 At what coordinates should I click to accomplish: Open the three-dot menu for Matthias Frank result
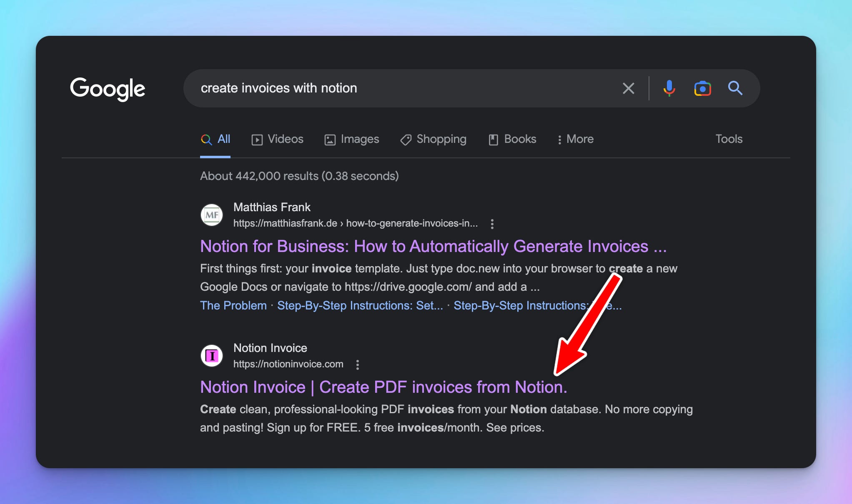click(492, 224)
